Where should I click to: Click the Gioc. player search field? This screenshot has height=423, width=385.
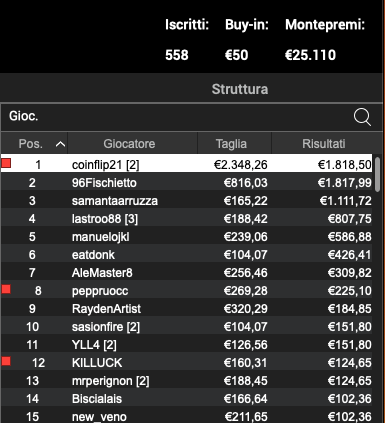[x=177, y=117]
